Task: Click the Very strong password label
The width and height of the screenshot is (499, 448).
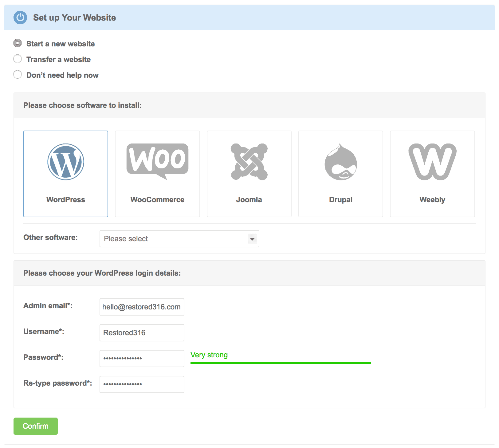Action: [209, 355]
